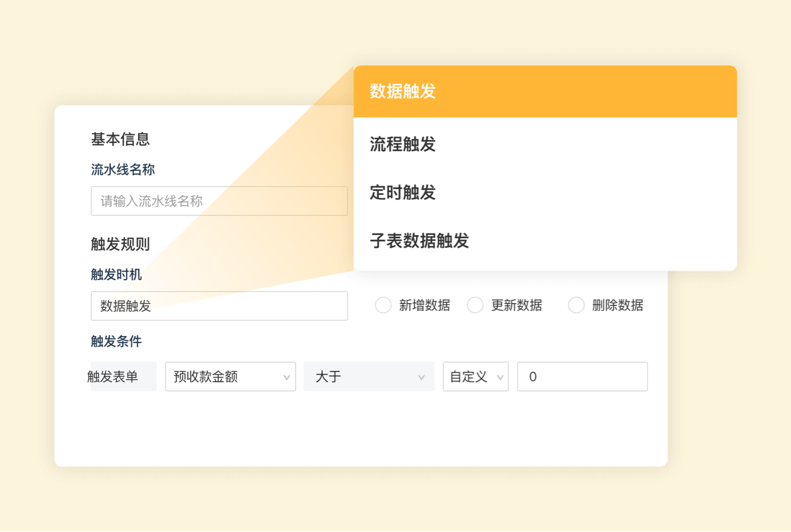
Task: Click the 基本信息 section heading
Action: pos(120,139)
